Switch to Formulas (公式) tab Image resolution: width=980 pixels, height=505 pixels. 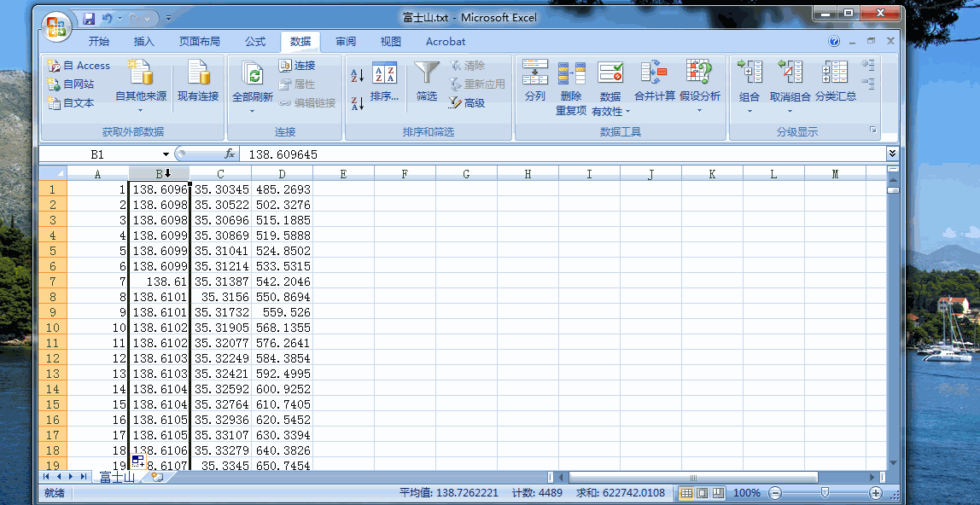255,42
